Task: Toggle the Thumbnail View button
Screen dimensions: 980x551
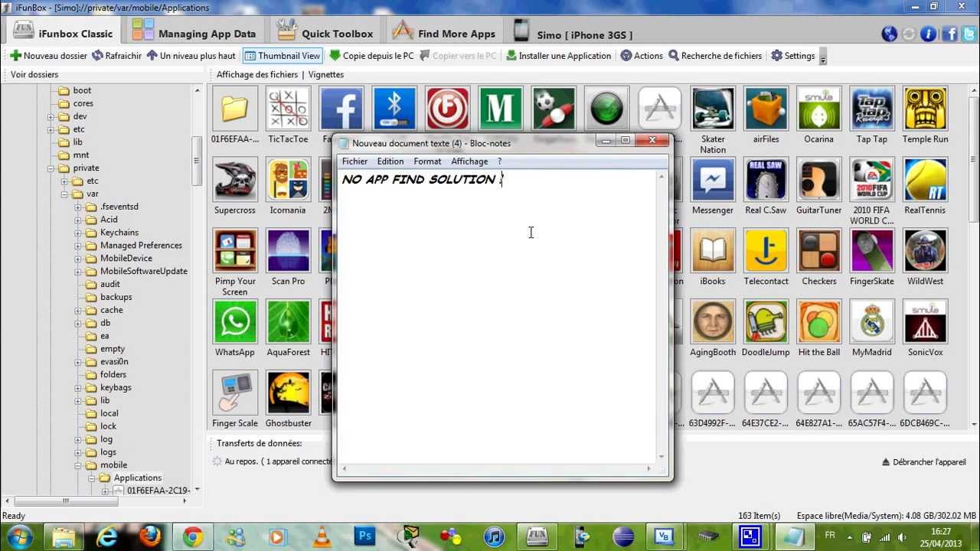Action: 282,56
